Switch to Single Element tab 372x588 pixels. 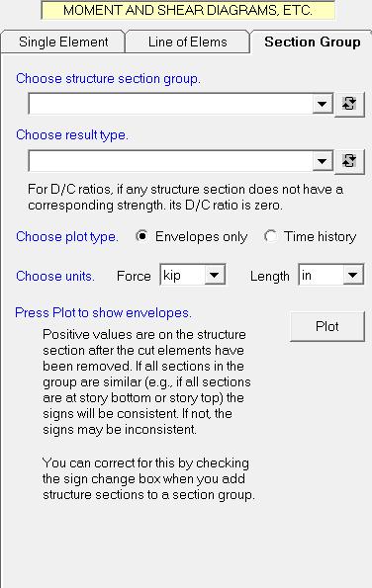(x=63, y=42)
